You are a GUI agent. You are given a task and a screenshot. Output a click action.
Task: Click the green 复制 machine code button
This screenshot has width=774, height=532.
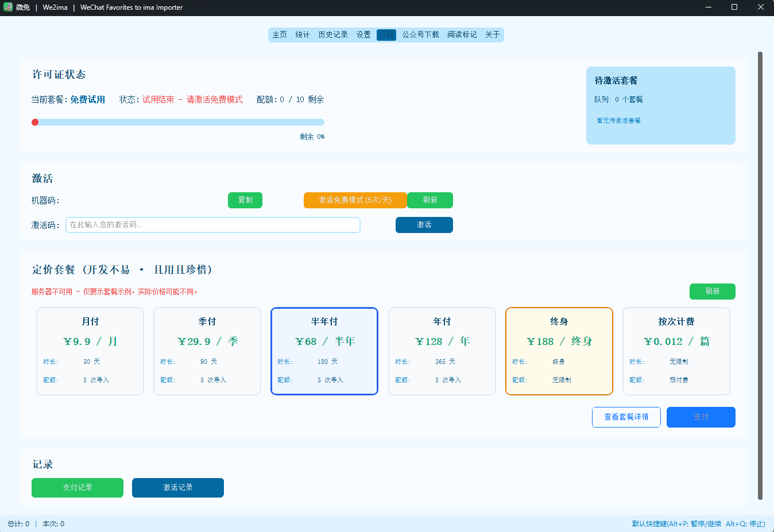(x=245, y=200)
